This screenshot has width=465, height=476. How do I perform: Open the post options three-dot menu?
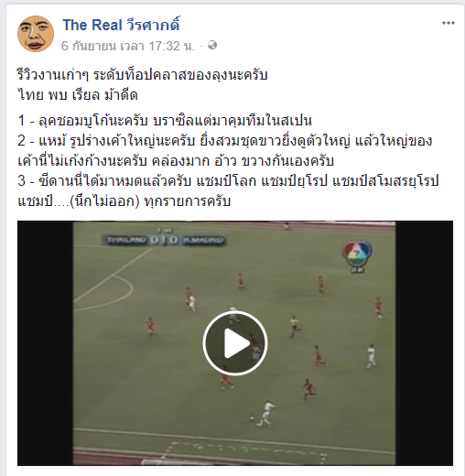(x=449, y=23)
